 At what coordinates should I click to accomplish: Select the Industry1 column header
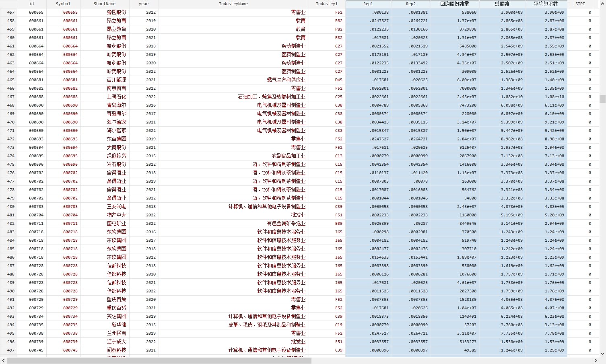pos(327,4)
